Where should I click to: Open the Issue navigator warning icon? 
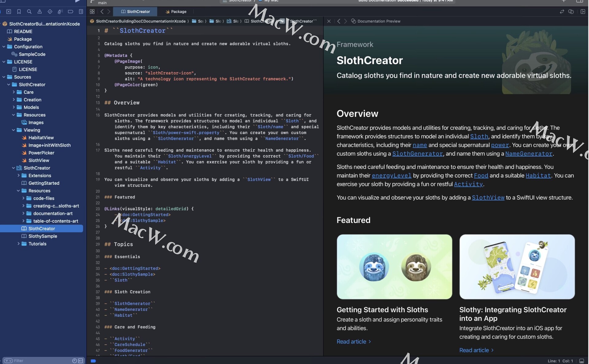[40, 12]
